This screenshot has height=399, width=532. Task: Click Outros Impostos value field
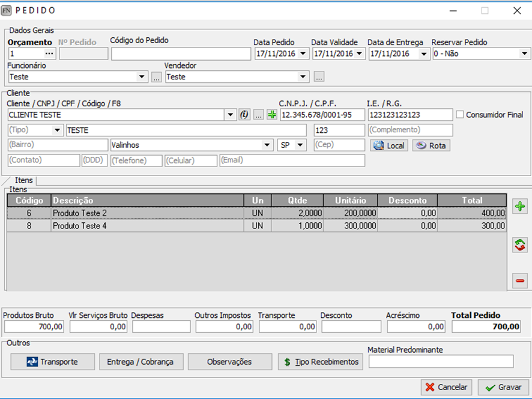point(224,327)
